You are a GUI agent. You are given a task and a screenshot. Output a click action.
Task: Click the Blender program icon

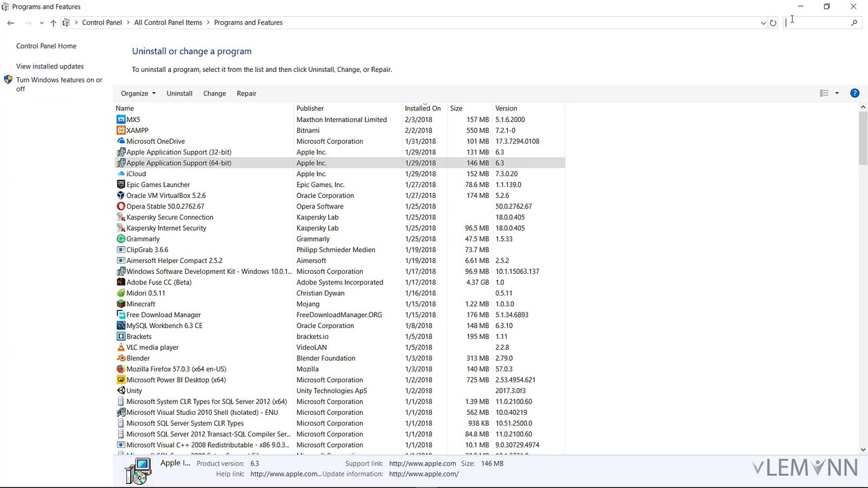[121, 358]
